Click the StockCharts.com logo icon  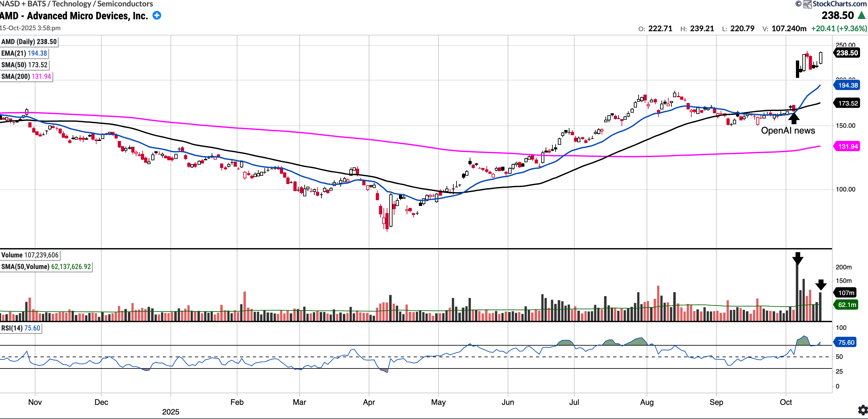807,5
